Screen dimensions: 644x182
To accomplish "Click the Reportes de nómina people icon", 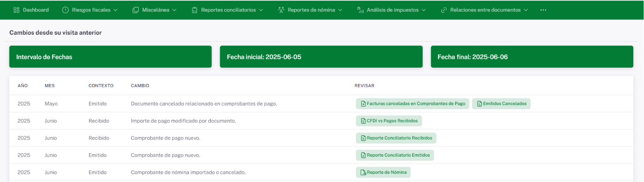I will (x=281, y=10).
